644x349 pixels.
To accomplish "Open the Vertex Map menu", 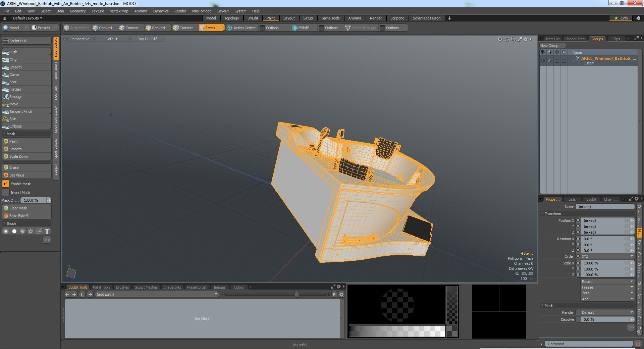I will coord(119,11).
